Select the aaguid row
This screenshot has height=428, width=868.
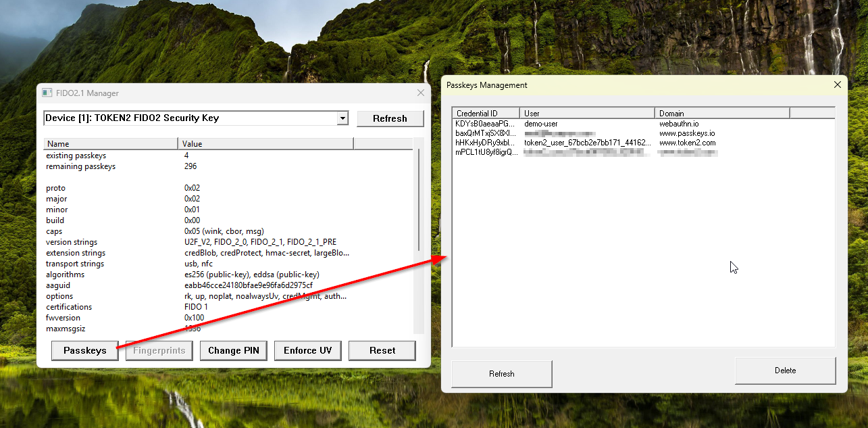click(x=228, y=285)
